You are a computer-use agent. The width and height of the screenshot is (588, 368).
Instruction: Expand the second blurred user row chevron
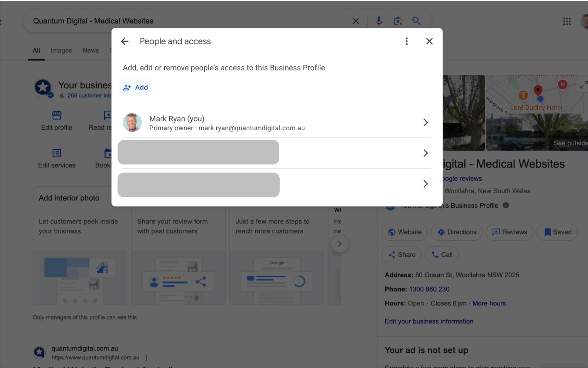point(426,184)
